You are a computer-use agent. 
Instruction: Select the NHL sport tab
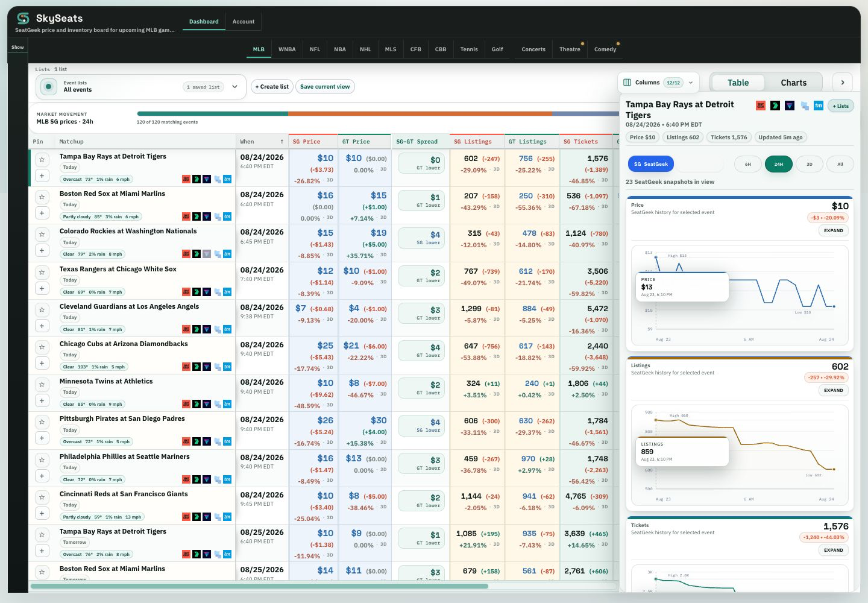[365, 49]
